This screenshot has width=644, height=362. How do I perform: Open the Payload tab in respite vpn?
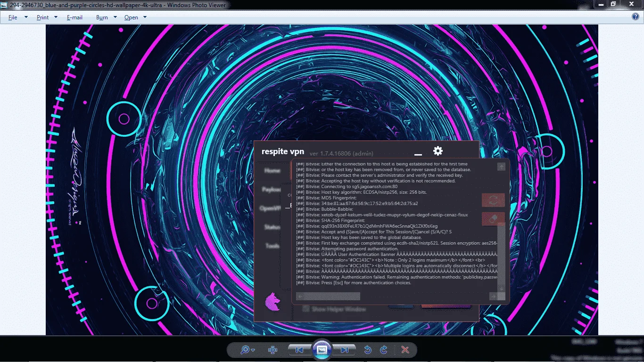(272, 189)
